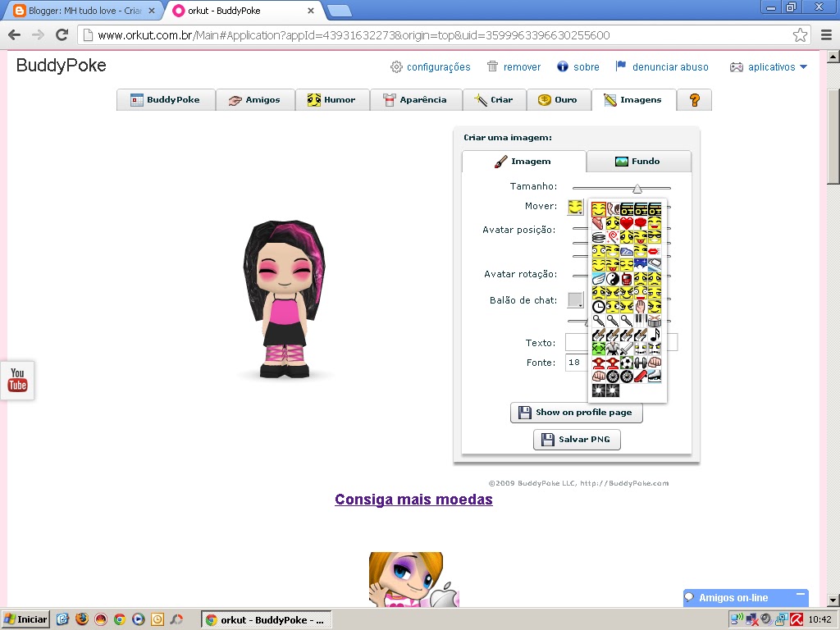Click Show on profile page
840x630 pixels.
[577, 413]
